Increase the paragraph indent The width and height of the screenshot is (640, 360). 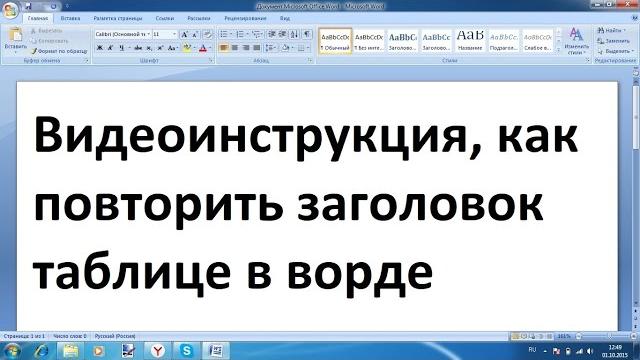[x=282, y=34]
